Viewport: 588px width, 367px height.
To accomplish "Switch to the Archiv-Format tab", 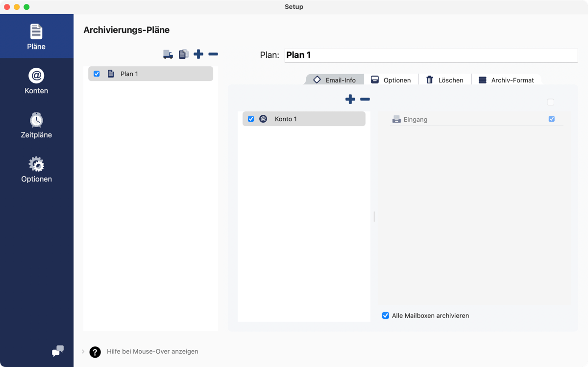I will [506, 80].
